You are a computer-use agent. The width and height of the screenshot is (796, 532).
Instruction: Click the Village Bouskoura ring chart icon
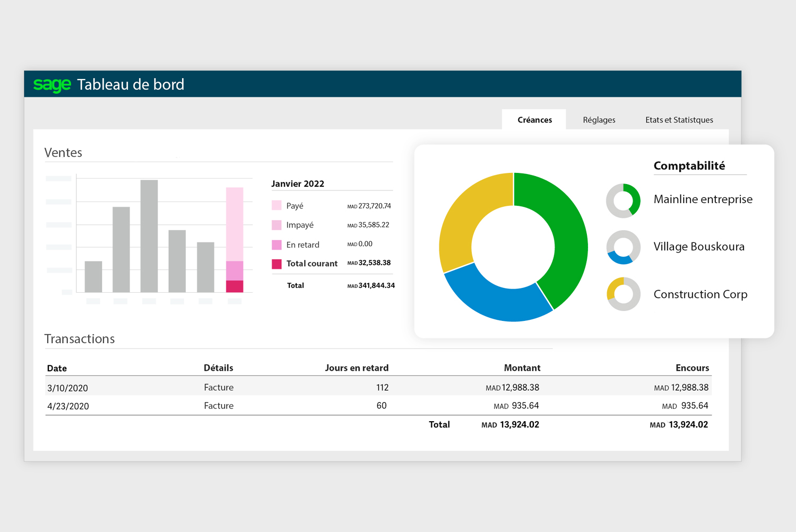pyautogui.click(x=624, y=247)
